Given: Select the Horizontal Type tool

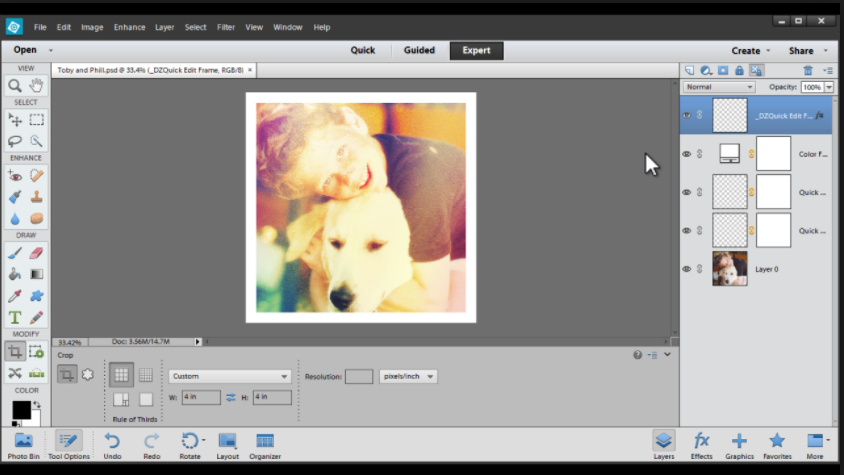Looking at the screenshot, I should click(15, 318).
